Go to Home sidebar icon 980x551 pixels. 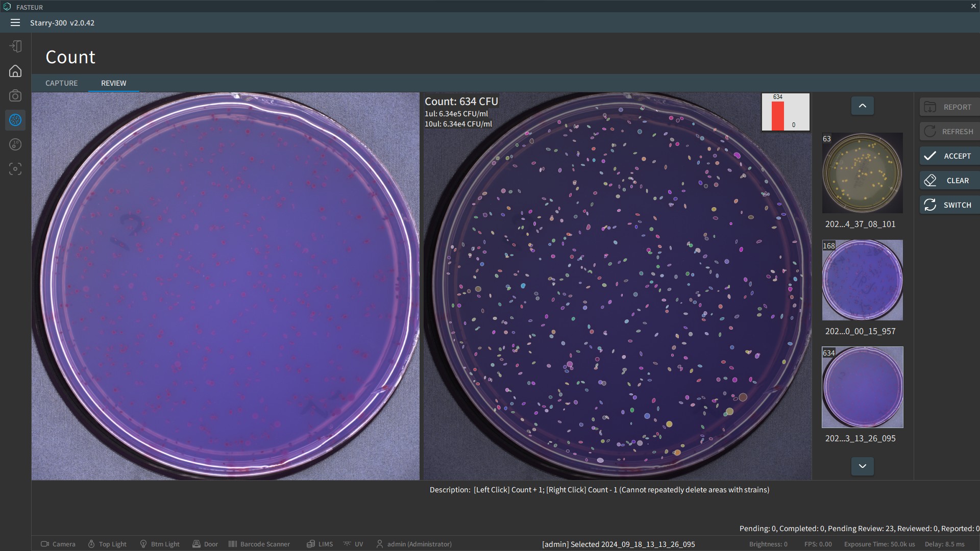[15, 71]
